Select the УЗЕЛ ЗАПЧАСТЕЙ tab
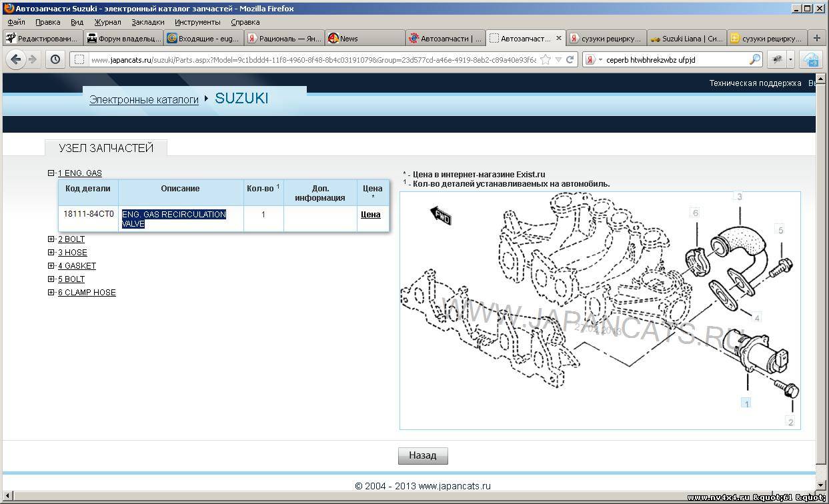This screenshot has height=504, width=829. click(106, 148)
